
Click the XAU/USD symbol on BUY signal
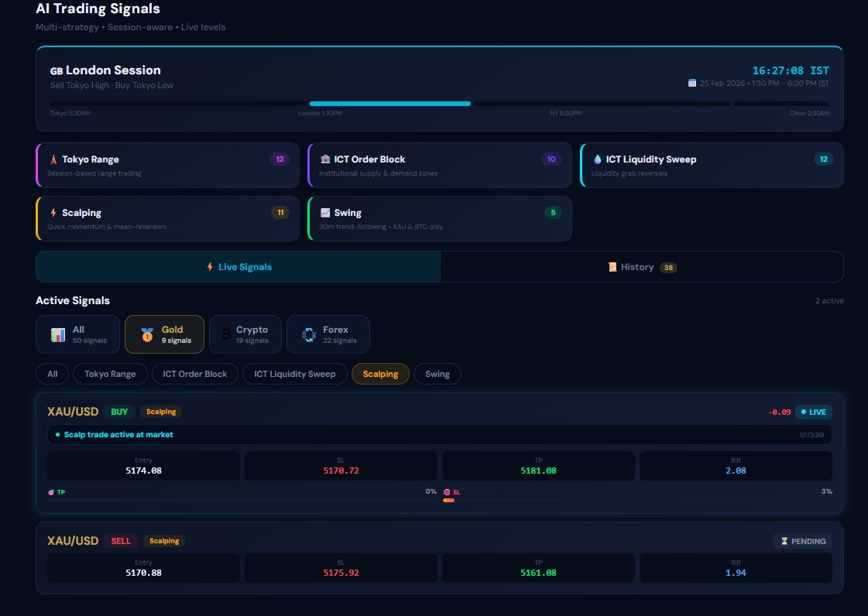point(73,412)
